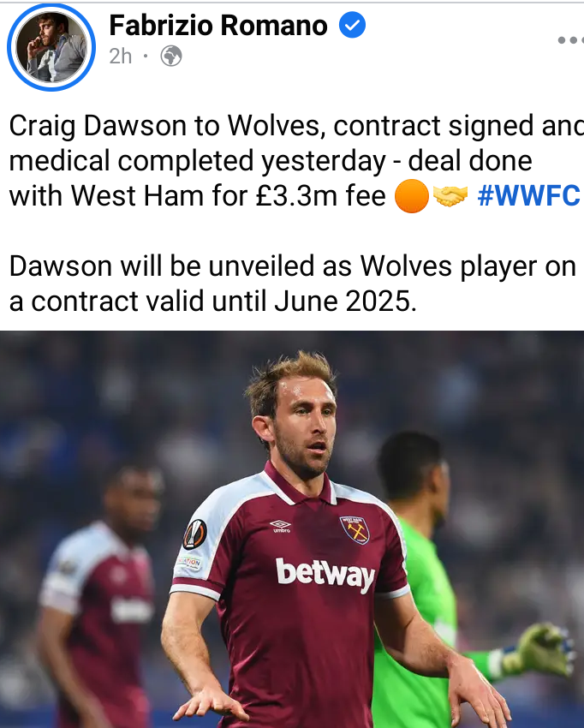Click the handshake emoji in post
This screenshot has width=584, height=728.
tap(450, 196)
